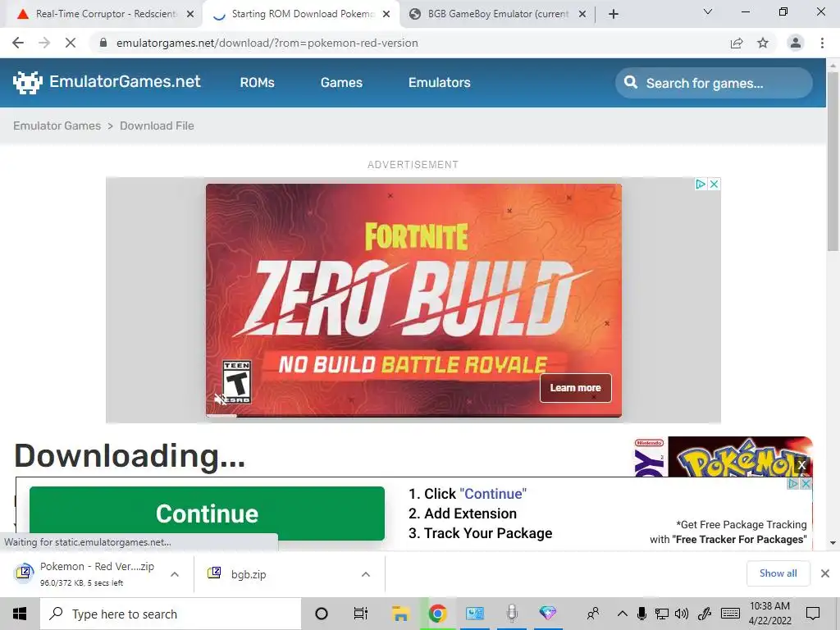Click the "Continue" link in step one

click(493, 493)
